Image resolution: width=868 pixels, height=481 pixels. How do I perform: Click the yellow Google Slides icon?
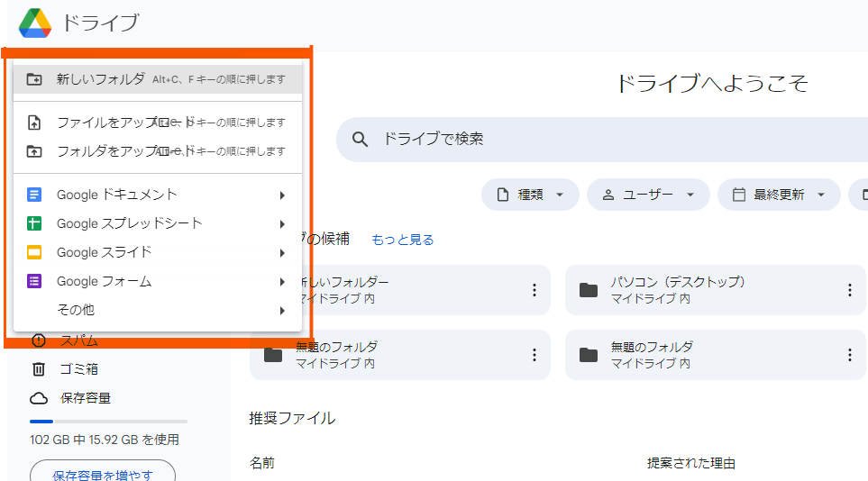pyautogui.click(x=34, y=252)
